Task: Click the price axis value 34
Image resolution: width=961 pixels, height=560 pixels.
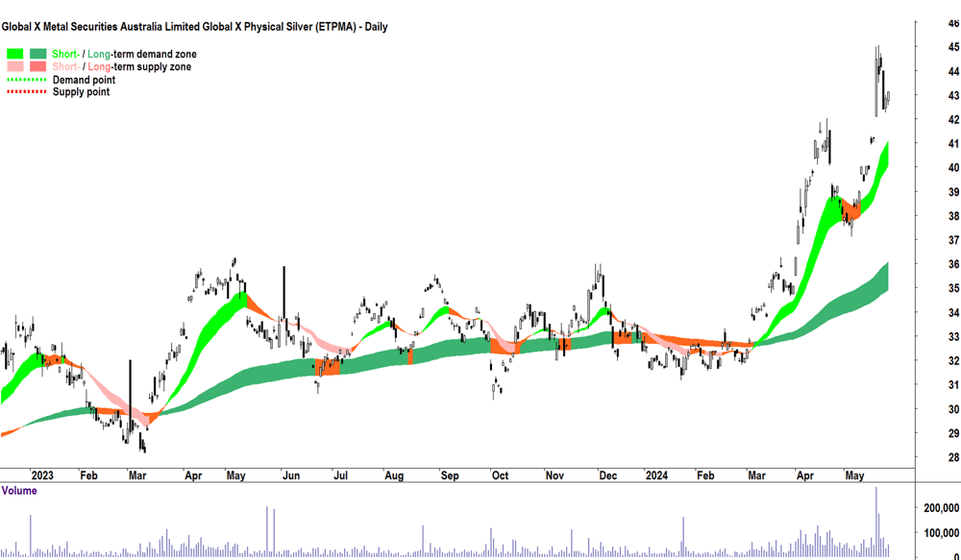Action: [x=953, y=313]
